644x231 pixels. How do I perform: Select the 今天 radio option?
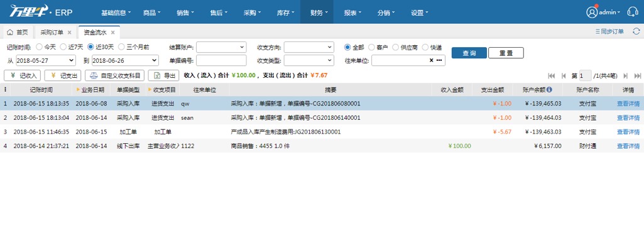tap(39, 47)
